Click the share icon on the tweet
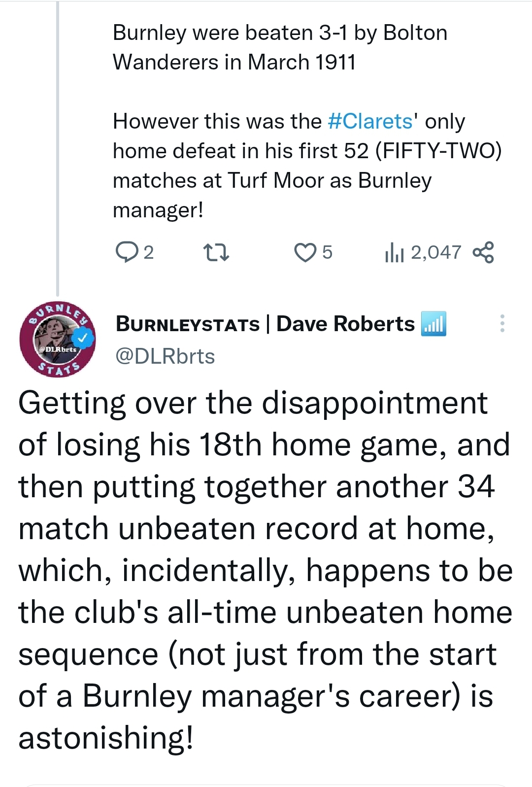Screen dimensions: 532x787 click(x=483, y=252)
